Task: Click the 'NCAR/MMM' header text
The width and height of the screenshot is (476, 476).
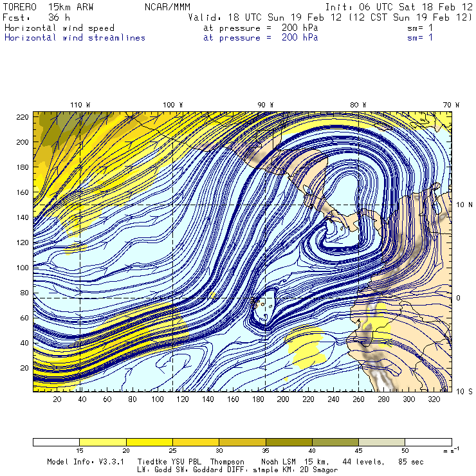Action: click(x=167, y=6)
